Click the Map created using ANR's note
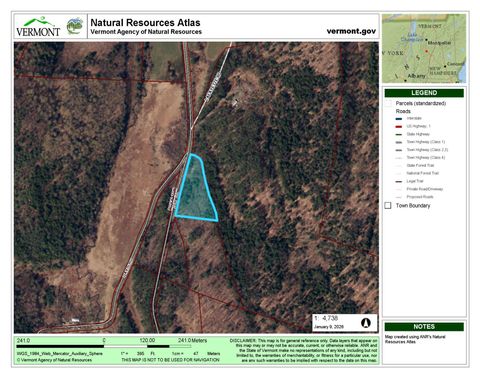The image size is (480, 378). click(415, 339)
